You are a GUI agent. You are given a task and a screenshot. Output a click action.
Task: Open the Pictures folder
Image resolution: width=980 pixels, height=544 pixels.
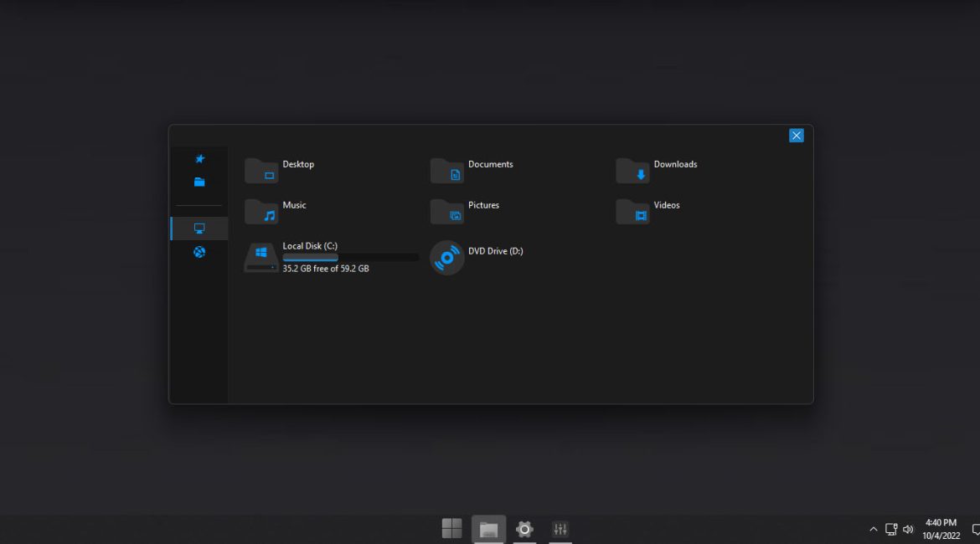[x=465, y=211]
